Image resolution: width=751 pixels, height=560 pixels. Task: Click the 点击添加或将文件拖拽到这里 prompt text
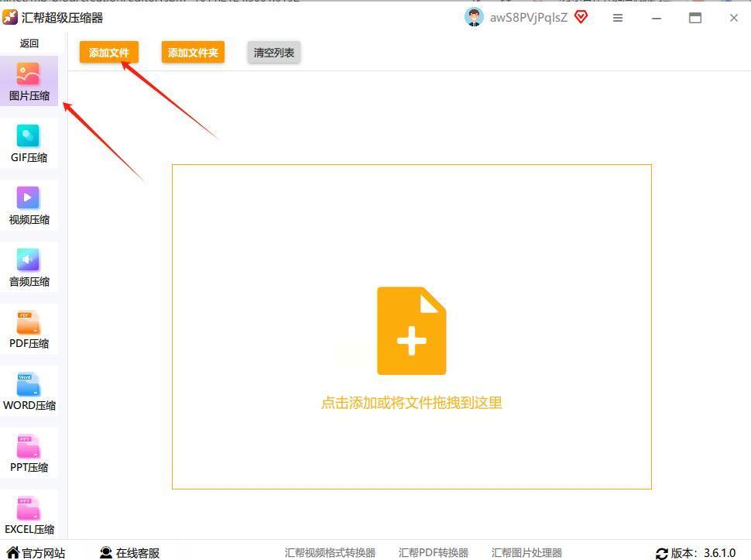(411, 403)
